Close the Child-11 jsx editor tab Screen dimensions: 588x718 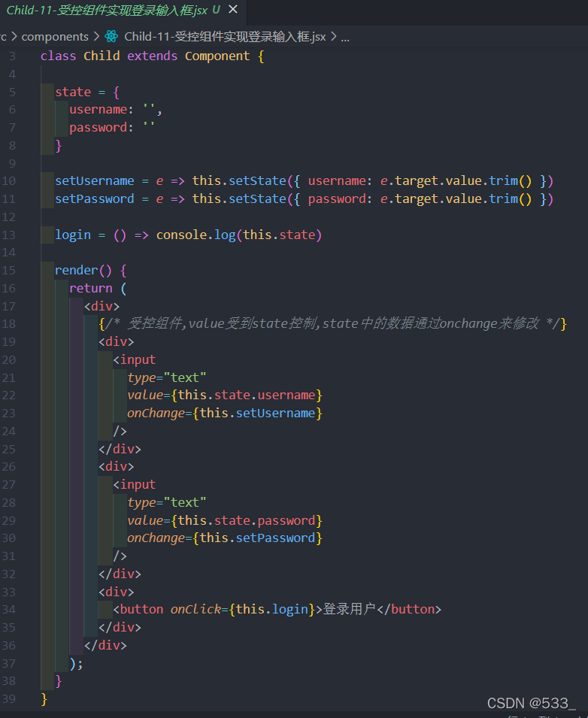click(x=233, y=9)
